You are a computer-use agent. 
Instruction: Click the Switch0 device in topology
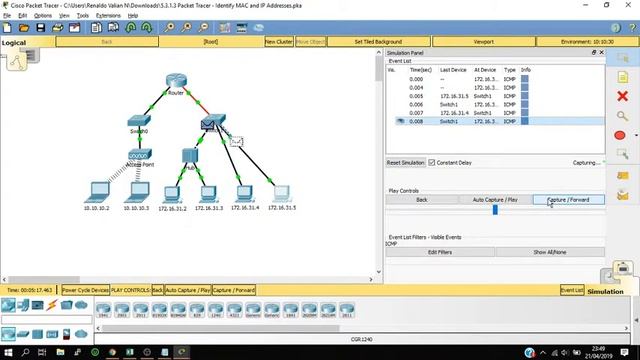coord(139,120)
